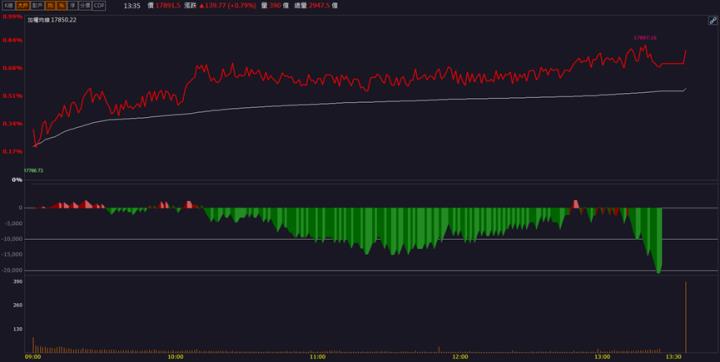This screenshot has height=362, width=720.
Task: Toggle the percent % axis button
Action: [x=61, y=6]
